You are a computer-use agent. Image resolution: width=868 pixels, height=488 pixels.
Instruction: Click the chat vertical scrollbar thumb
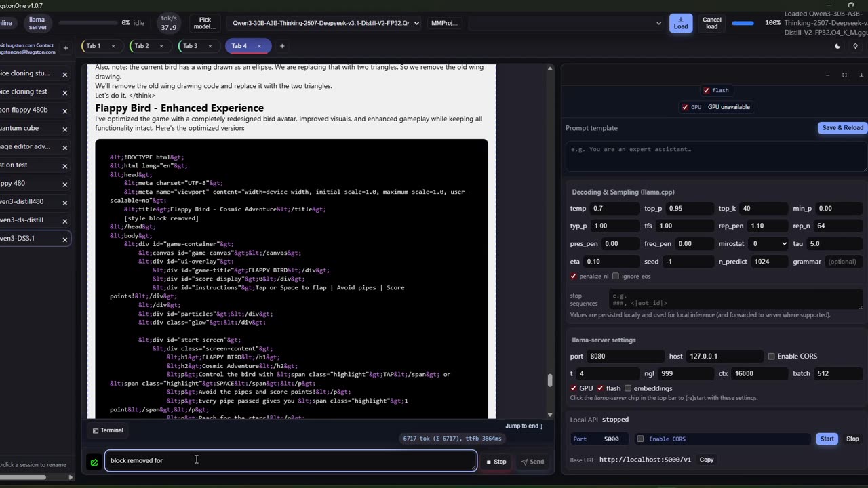(x=549, y=380)
